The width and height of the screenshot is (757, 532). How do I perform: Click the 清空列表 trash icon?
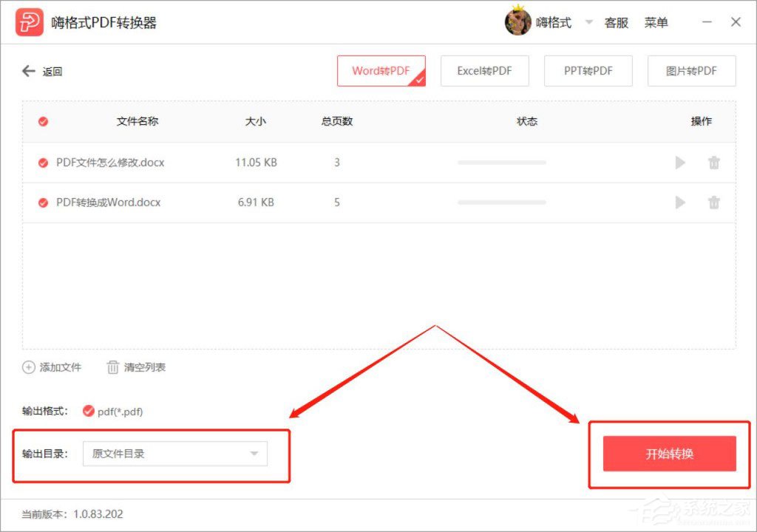click(x=115, y=367)
